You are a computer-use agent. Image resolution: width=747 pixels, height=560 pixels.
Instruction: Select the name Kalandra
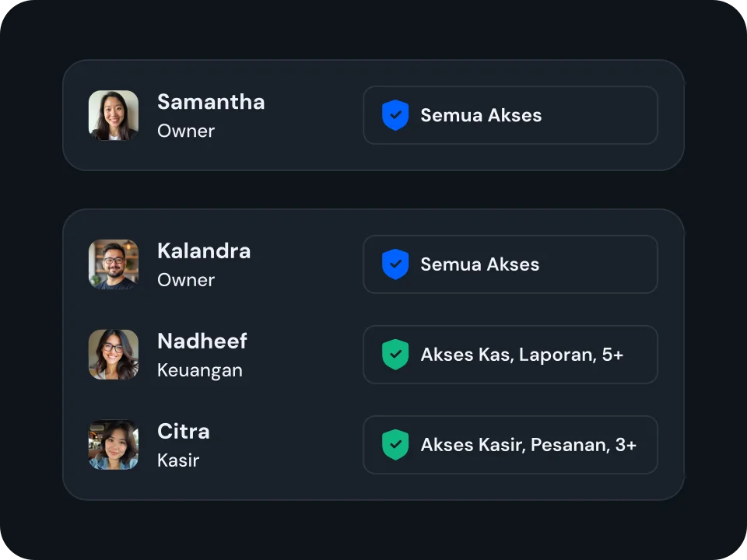coord(204,251)
